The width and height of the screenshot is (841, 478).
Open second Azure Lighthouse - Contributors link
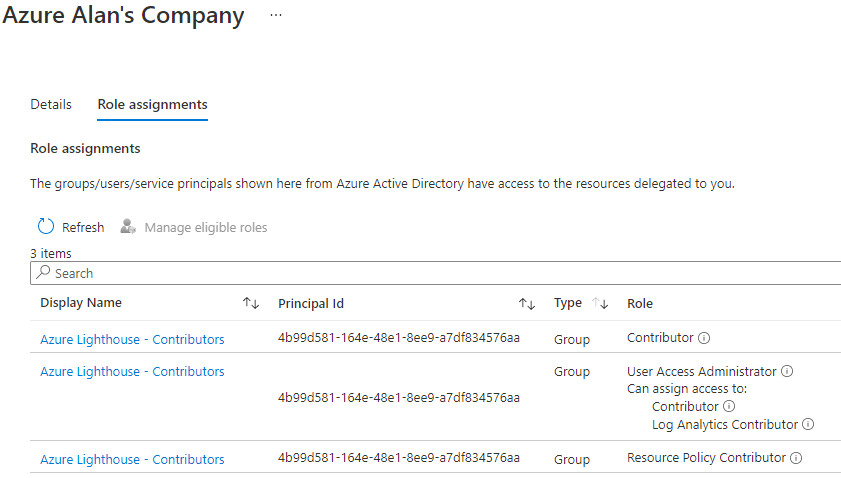pos(132,371)
